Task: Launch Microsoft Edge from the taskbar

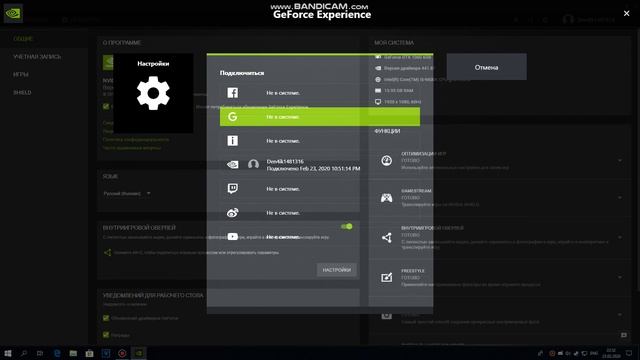Action: (57, 353)
